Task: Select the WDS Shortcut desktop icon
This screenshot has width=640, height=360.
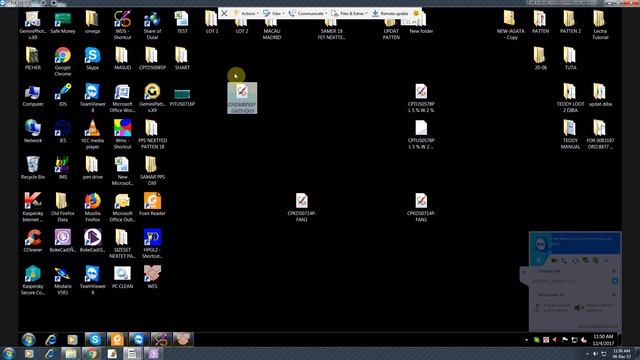Action: pos(122,25)
